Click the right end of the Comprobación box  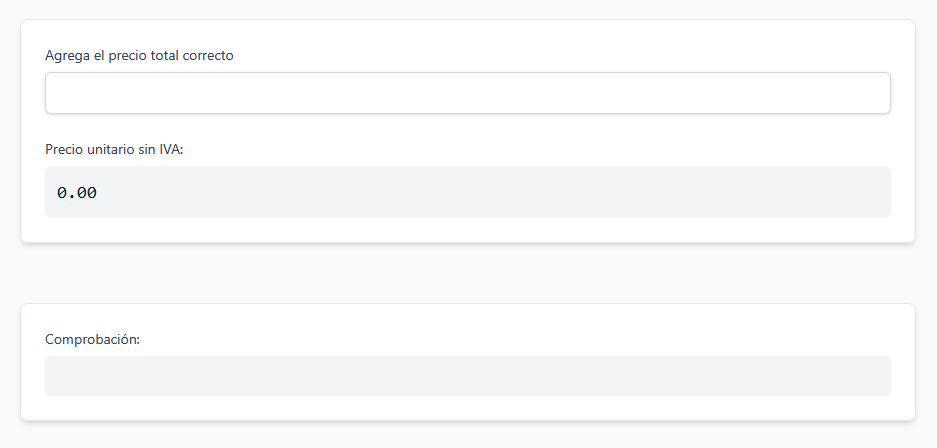(870, 376)
